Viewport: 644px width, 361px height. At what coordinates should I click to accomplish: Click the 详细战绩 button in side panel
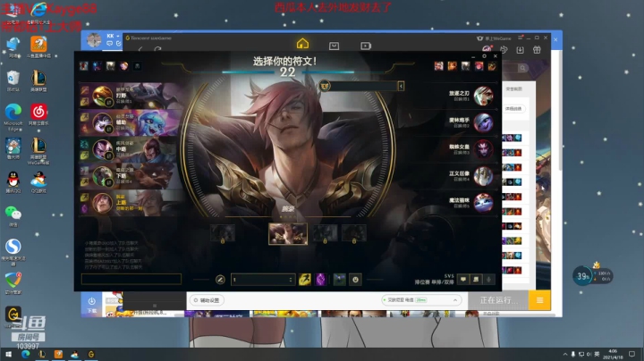(x=513, y=109)
